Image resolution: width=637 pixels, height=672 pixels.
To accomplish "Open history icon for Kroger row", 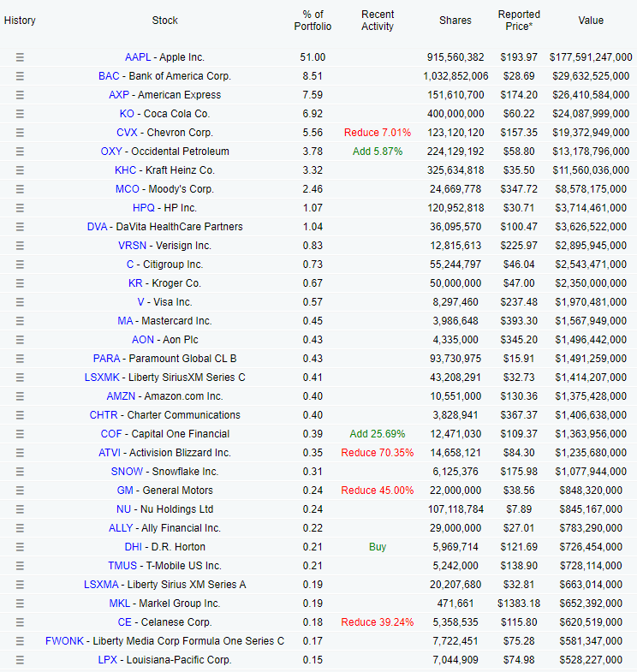I will coord(20,283).
